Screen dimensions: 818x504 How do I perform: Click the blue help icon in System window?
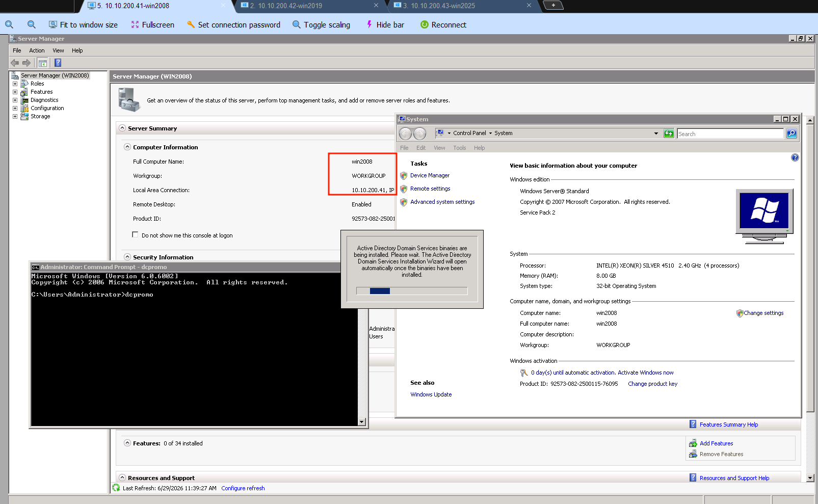point(795,157)
